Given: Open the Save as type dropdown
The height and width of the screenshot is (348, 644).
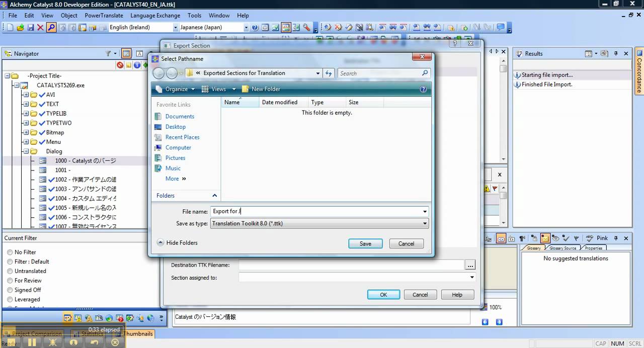Looking at the screenshot, I should click(x=425, y=224).
